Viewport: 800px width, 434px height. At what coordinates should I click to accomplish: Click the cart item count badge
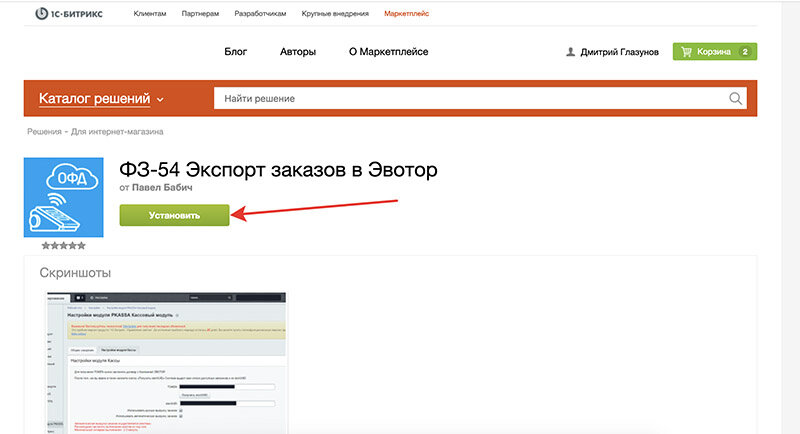pos(745,52)
